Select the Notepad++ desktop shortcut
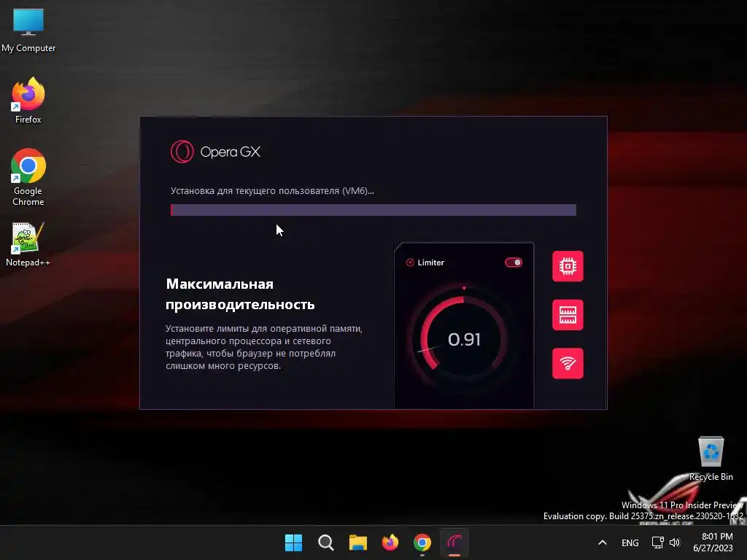Viewport: 747px width, 560px height. point(28,244)
